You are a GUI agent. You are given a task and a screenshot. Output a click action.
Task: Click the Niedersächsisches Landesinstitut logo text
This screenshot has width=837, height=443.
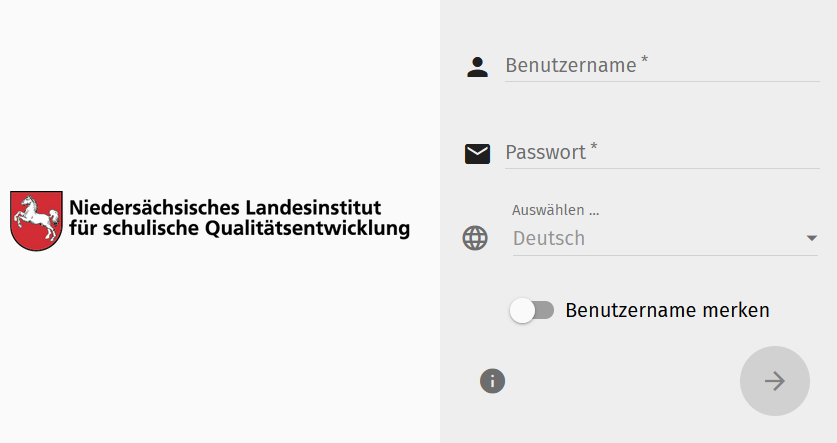pyautogui.click(x=225, y=207)
